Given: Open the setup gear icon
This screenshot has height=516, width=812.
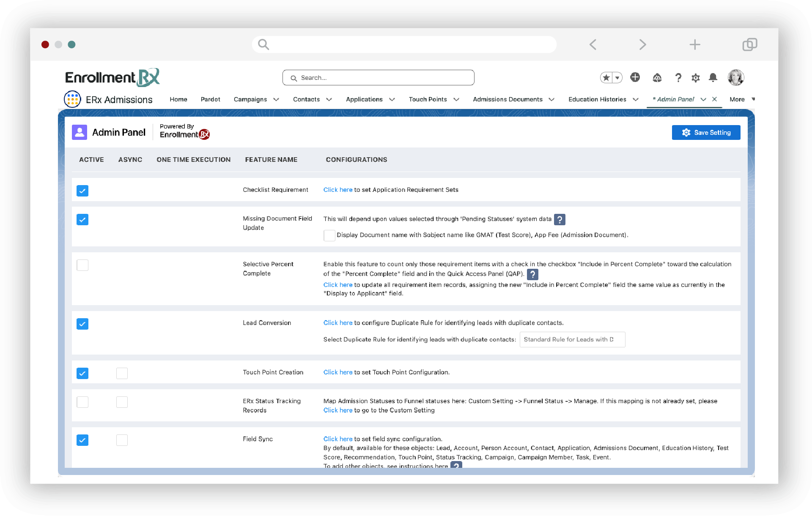Looking at the screenshot, I should click(696, 78).
